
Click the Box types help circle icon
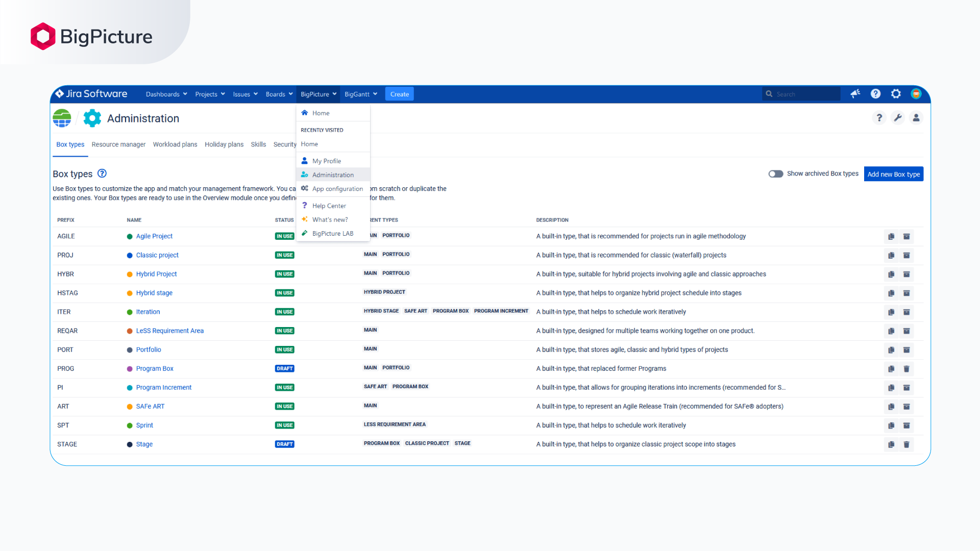tap(102, 173)
